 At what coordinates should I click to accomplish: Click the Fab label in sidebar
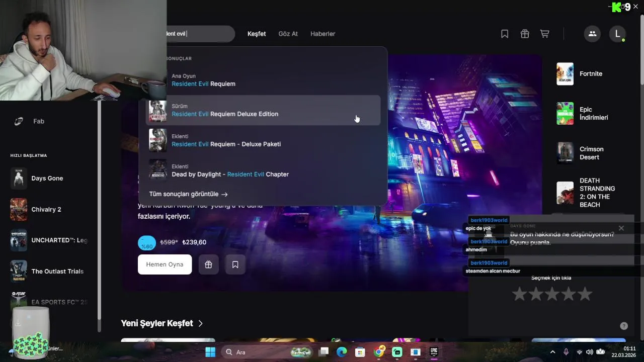39,121
